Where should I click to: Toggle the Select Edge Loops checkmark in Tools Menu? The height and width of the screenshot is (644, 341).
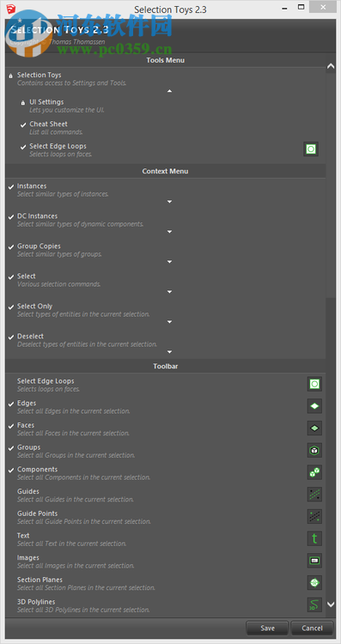(23, 147)
